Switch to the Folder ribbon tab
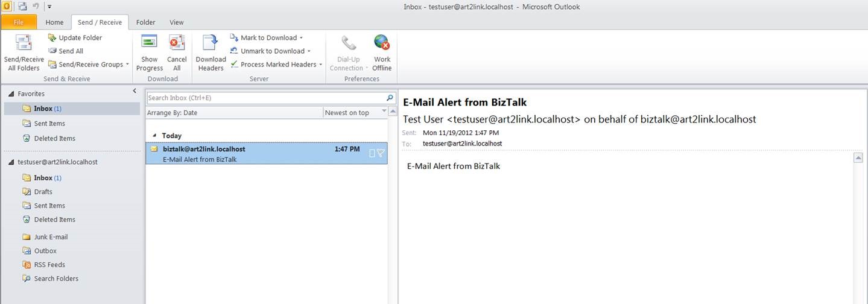This screenshot has width=868, height=304. 145,22
